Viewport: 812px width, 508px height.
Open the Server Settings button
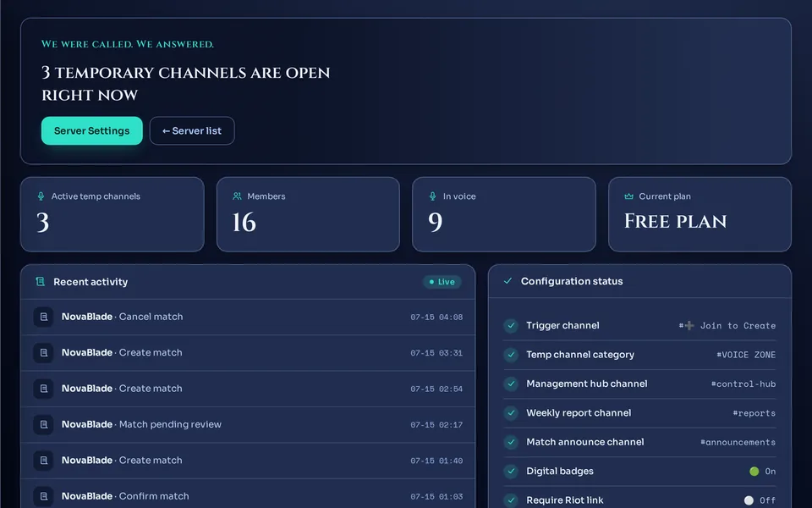(x=91, y=130)
